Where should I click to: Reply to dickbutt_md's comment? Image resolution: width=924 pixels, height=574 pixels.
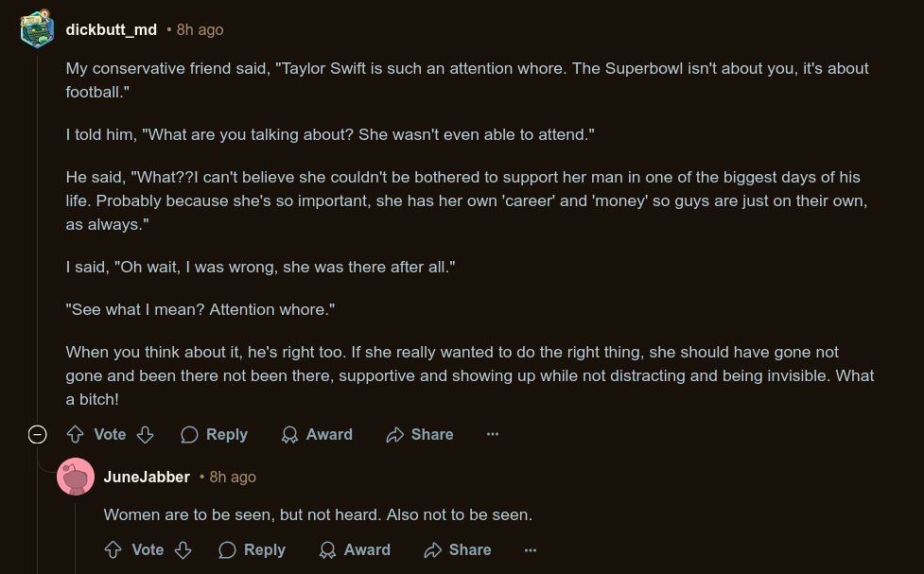coord(214,435)
